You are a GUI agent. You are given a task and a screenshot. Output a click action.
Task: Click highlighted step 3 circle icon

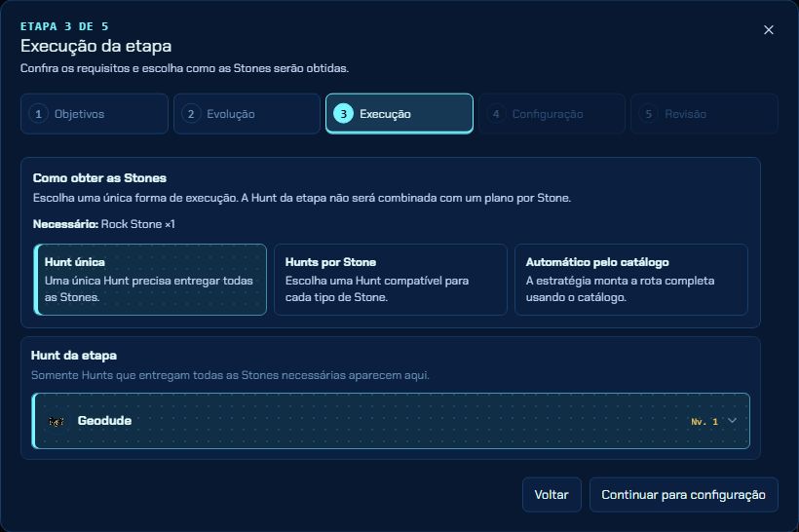343,114
